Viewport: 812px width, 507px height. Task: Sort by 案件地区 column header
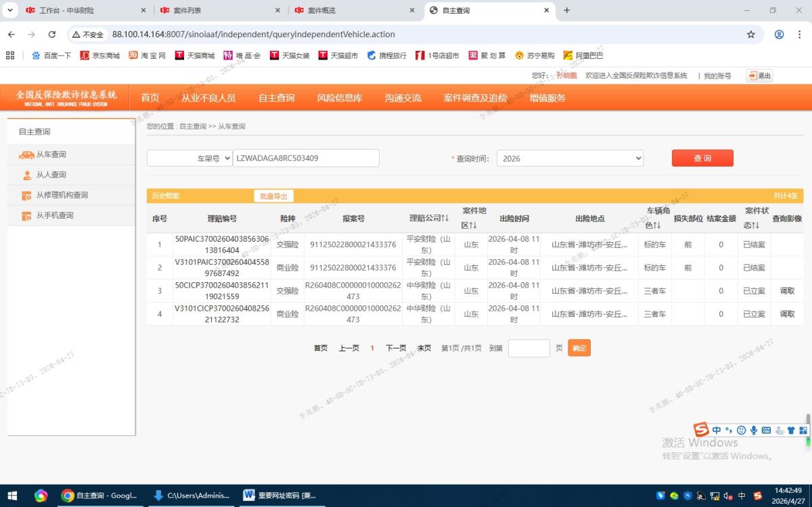pyautogui.click(x=474, y=218)
